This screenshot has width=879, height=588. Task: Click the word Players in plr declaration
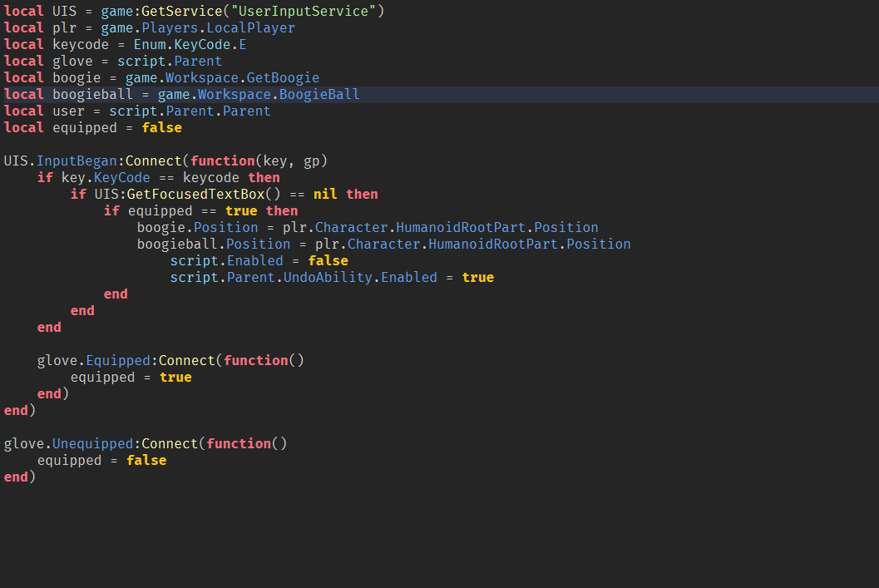(x=170, y=28)
